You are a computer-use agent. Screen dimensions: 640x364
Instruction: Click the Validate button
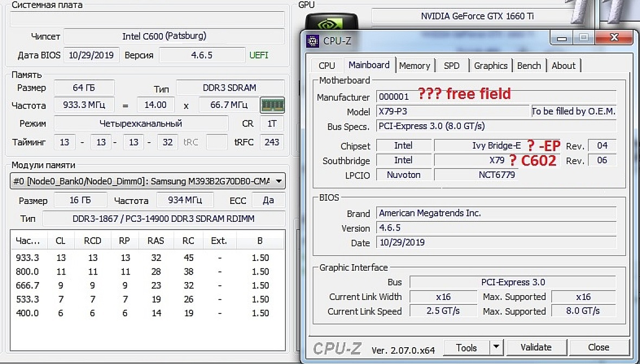536,348
